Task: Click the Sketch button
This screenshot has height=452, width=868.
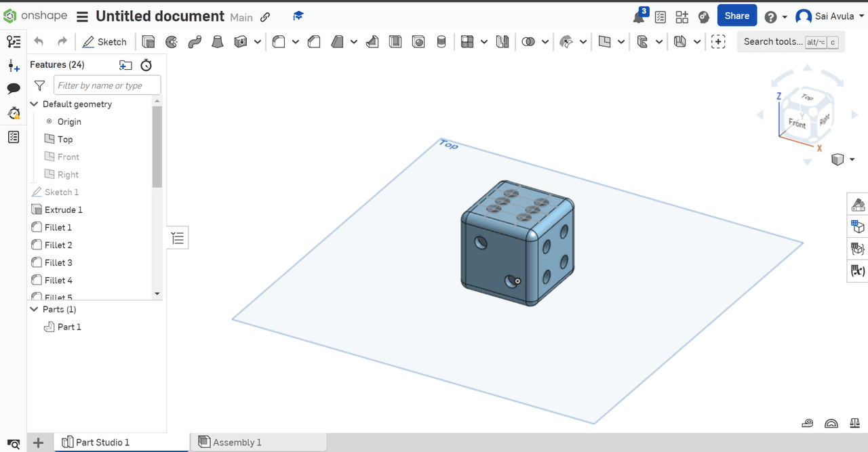Action: (104, 42)
